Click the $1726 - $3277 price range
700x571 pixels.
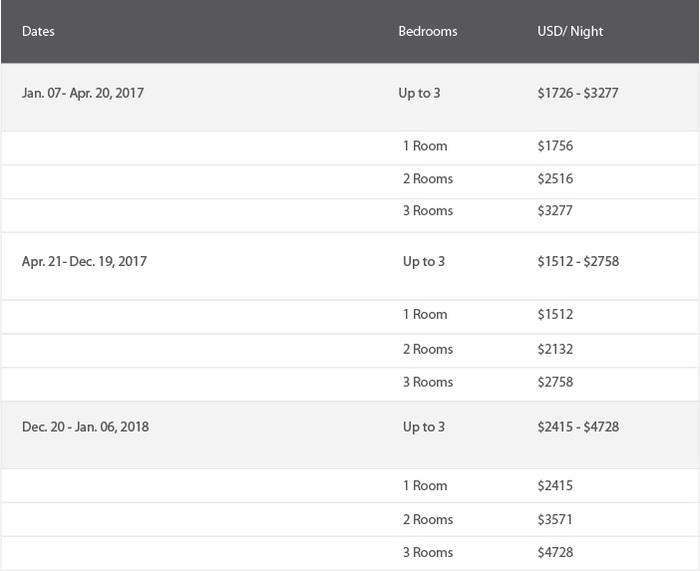[x=578, y=93]
